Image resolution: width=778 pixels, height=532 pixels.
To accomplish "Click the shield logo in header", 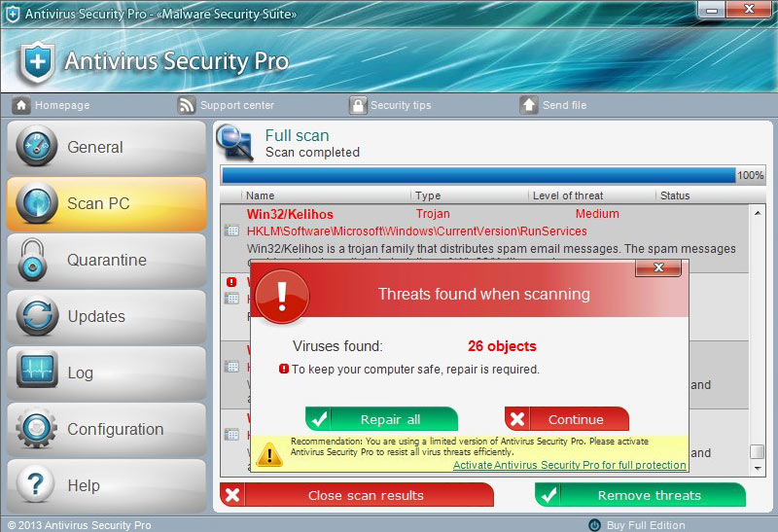I will coord(37,61).
